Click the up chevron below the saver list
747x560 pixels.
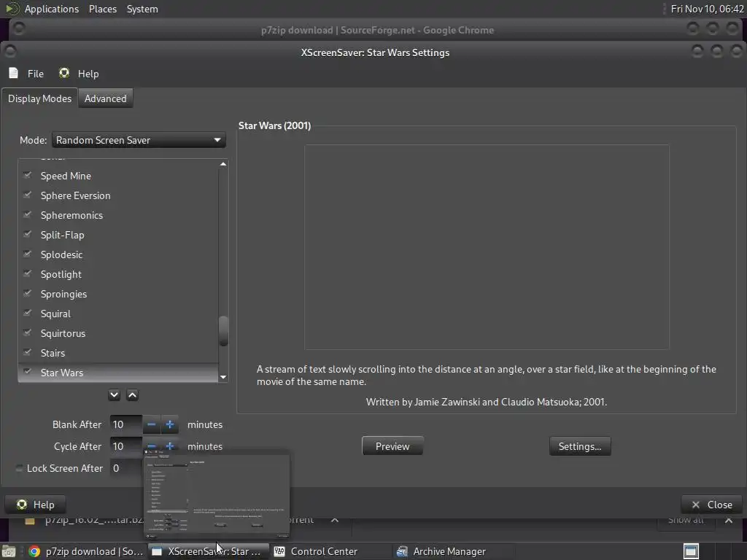133,394
